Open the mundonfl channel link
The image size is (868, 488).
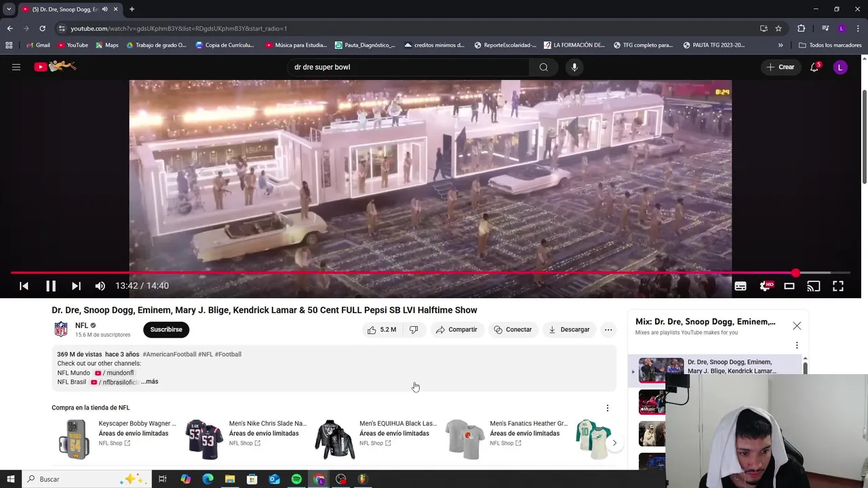(115, 373)
